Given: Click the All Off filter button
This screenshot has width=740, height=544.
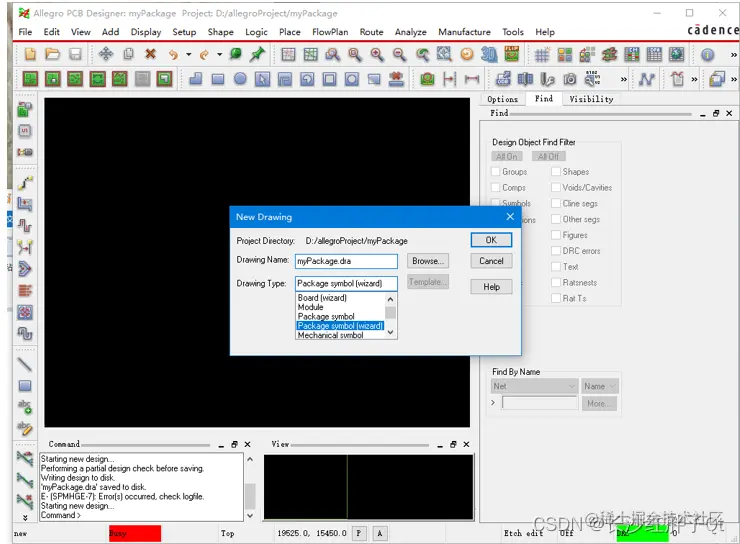Looking at the screenshot, I should 548,156.
